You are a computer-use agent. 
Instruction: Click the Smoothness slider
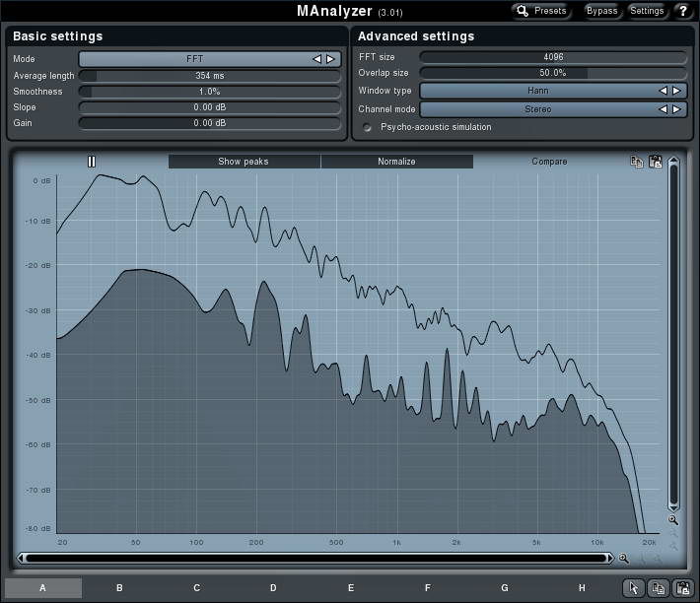click(210, 92)
